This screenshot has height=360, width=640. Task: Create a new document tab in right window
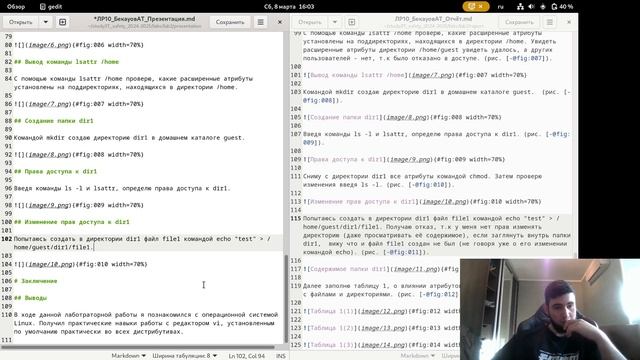tap(351, 22)
